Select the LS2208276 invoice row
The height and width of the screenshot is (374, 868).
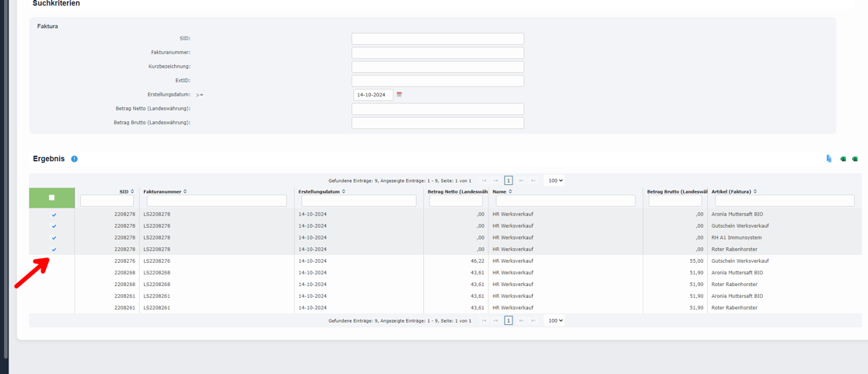pos(156,261)
